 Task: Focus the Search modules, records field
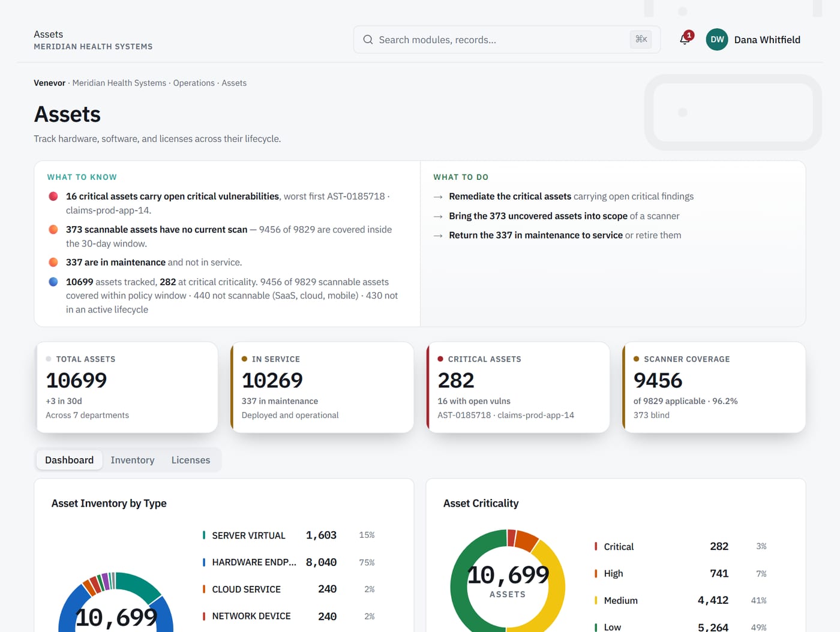pyautogui.click(x=506, y=40)
